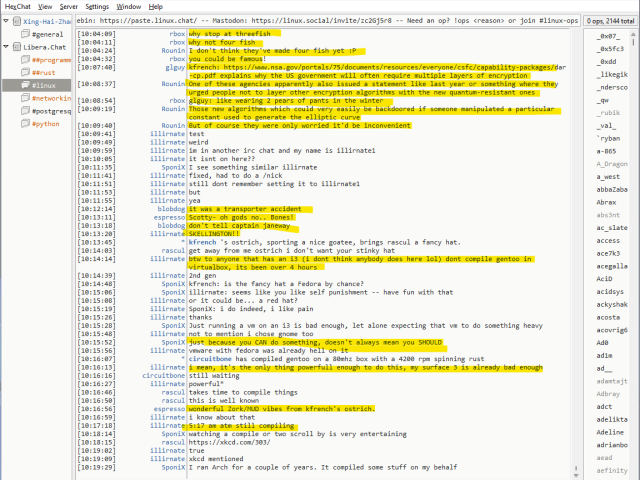Open the Window menu
This screenshot has width=640, height=480.
click(129, 6)
